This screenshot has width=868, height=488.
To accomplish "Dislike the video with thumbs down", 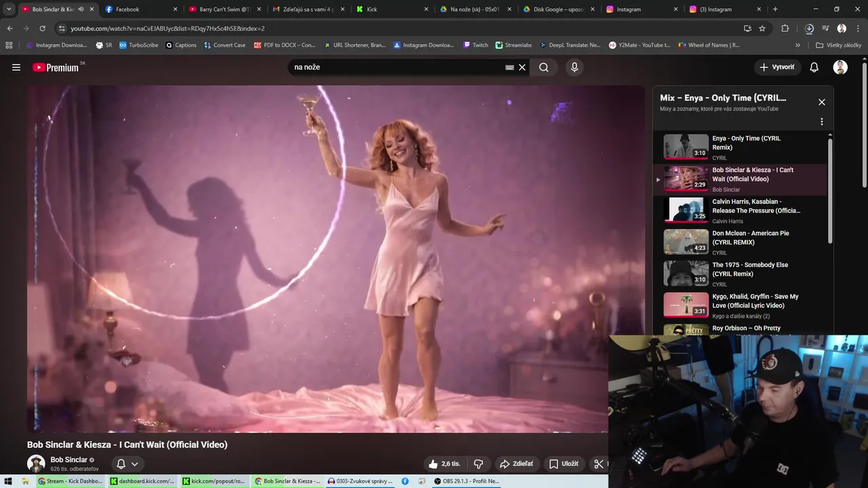I will [479, 464].
